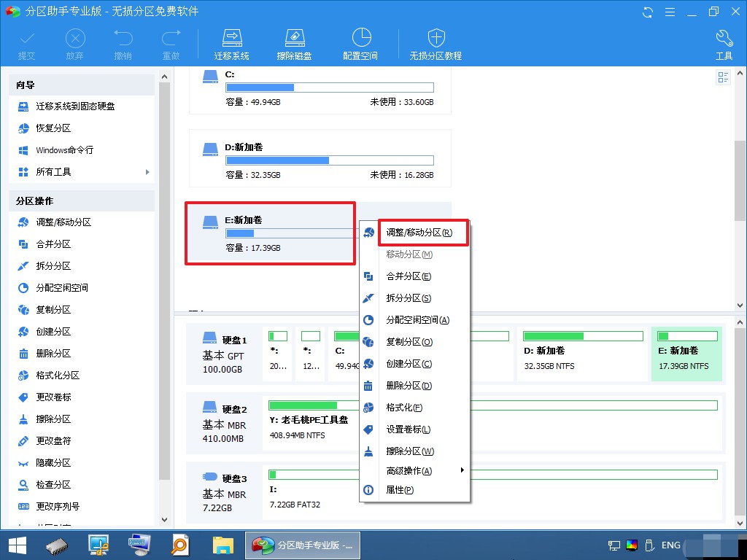This screenshot has height=560, width=747.
Task: Select 创建分区(C) in the context menu
Action: [414, 364]
